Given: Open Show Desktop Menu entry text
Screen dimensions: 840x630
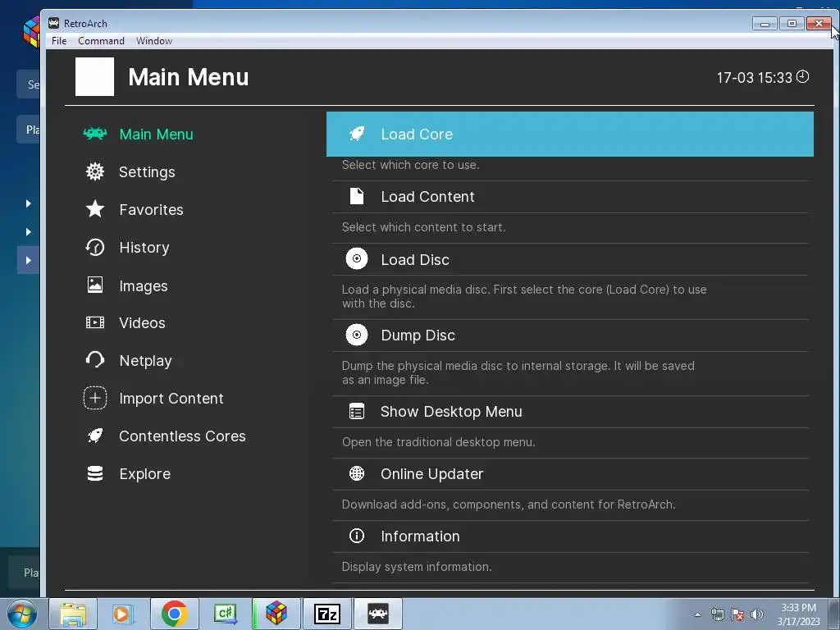Looking at the screenshot, I should pyautogui.click(x=451, y=412).
